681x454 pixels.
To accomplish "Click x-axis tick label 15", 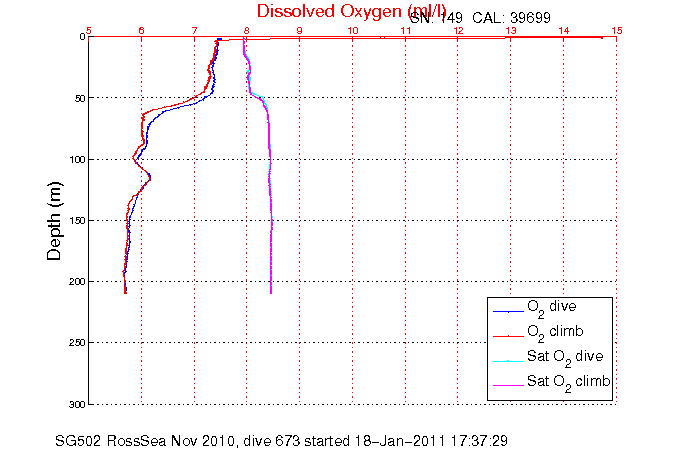I will point(617,30).
